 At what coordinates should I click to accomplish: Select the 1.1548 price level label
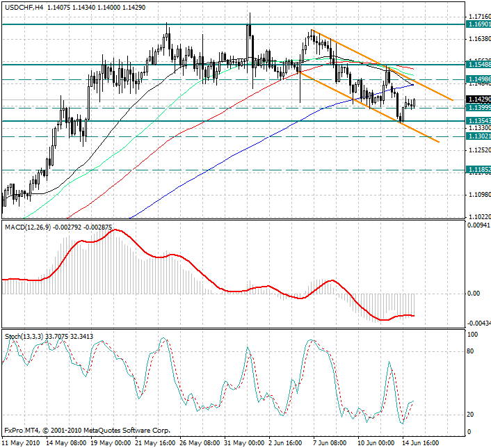(478, 65)
